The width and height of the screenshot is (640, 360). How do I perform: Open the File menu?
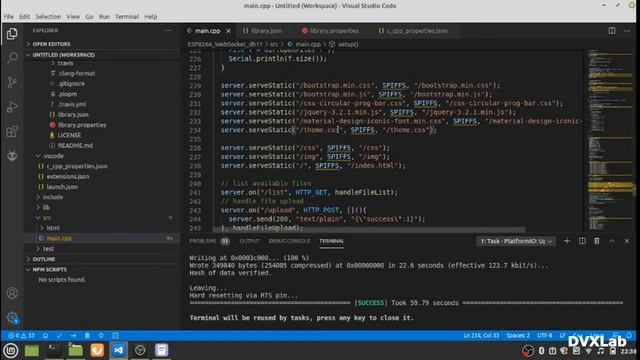(x=9, y=17)
